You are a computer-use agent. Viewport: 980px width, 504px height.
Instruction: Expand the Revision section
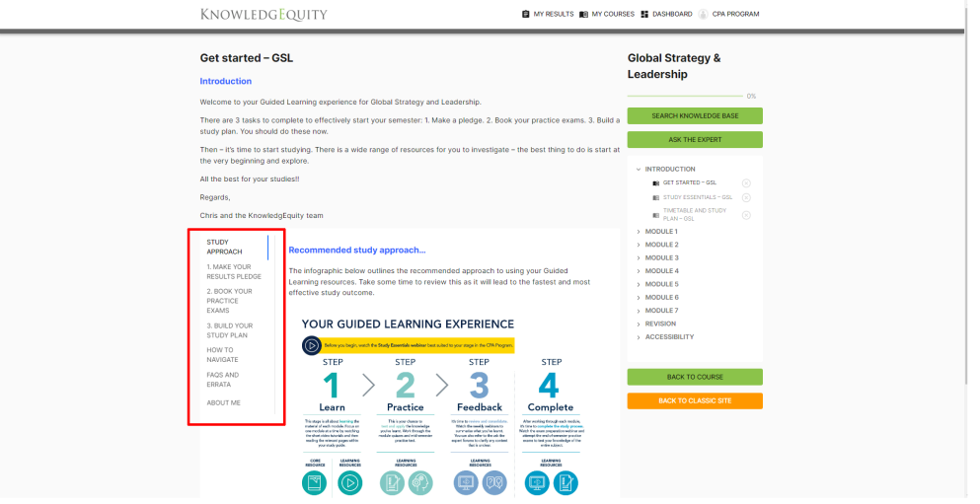pos(640,324)
